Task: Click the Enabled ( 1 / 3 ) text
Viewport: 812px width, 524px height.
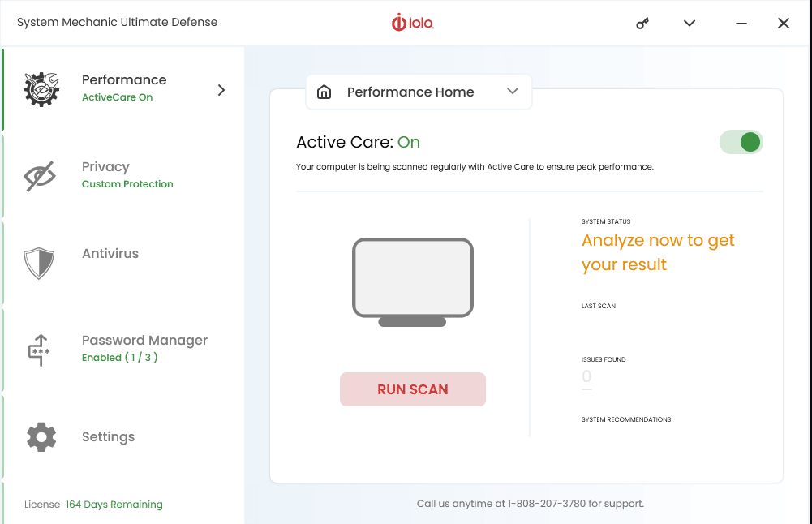Action: pos(119,357)
